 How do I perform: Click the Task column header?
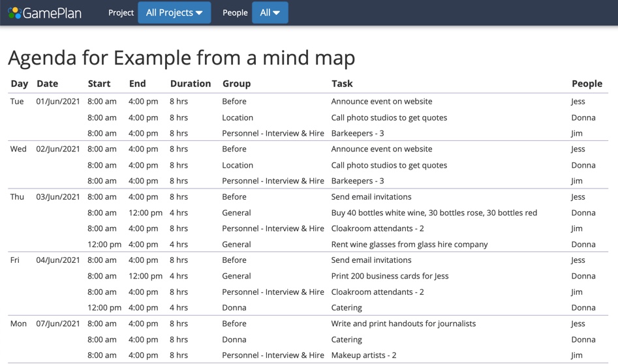click(x=342, y=83)
